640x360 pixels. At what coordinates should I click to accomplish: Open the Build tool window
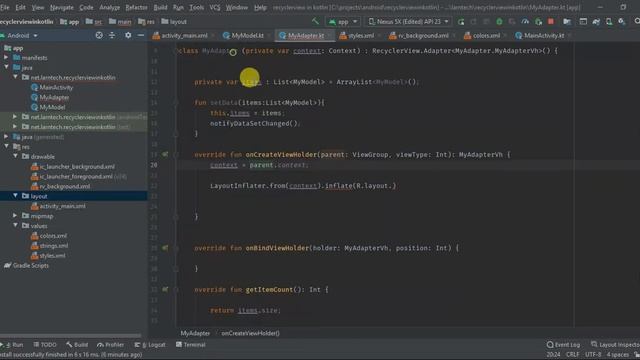(x=77, y=345)
